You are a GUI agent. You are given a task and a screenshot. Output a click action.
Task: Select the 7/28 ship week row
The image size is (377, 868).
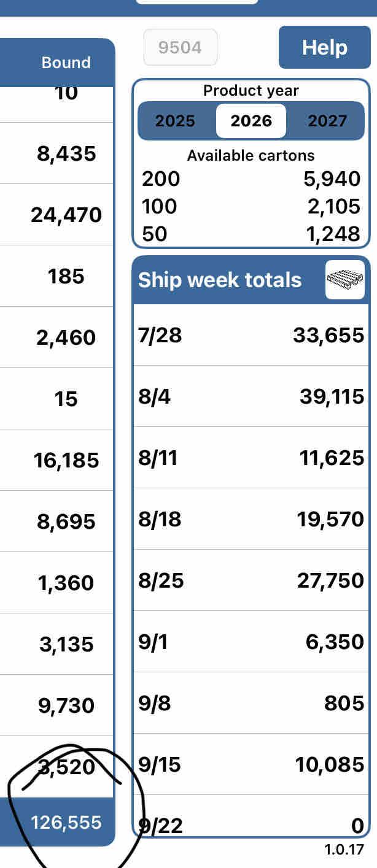251,336
